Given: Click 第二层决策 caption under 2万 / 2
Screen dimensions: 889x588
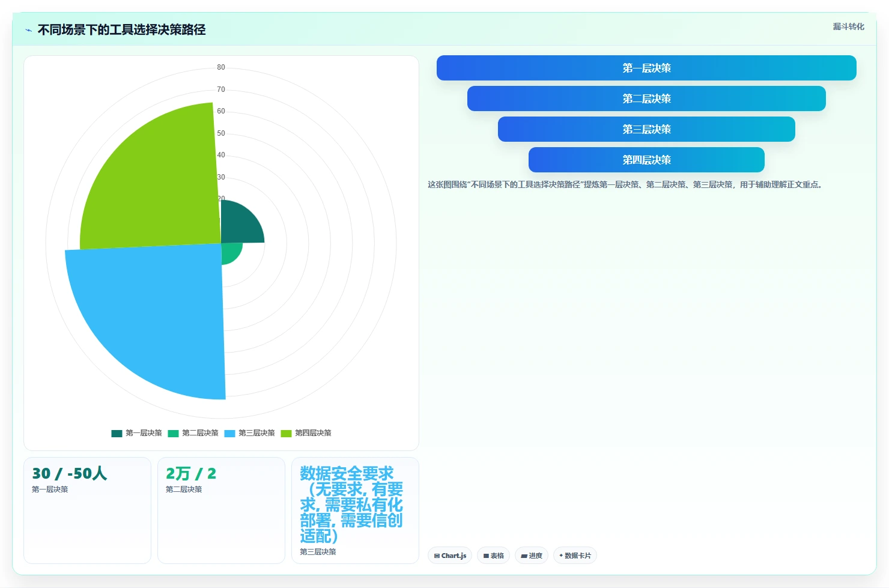Looking at the screenshot, I should tap(184, 489).
